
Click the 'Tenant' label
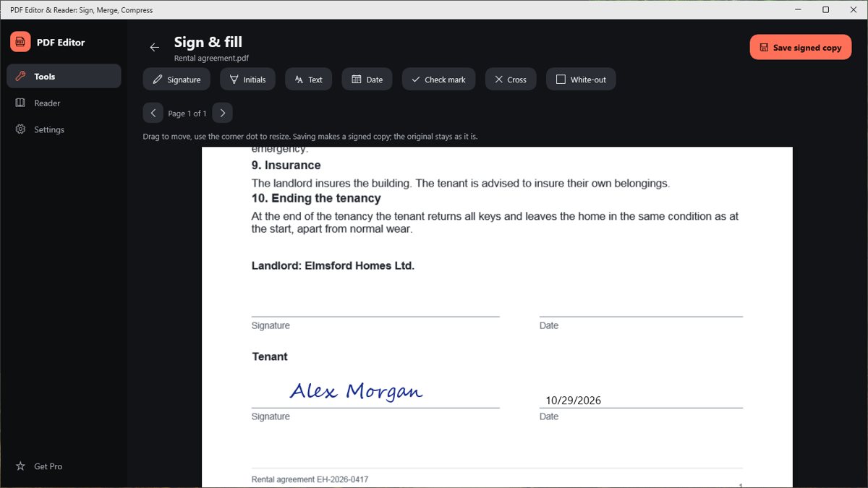pyautogui.click(x=270, y=356)
